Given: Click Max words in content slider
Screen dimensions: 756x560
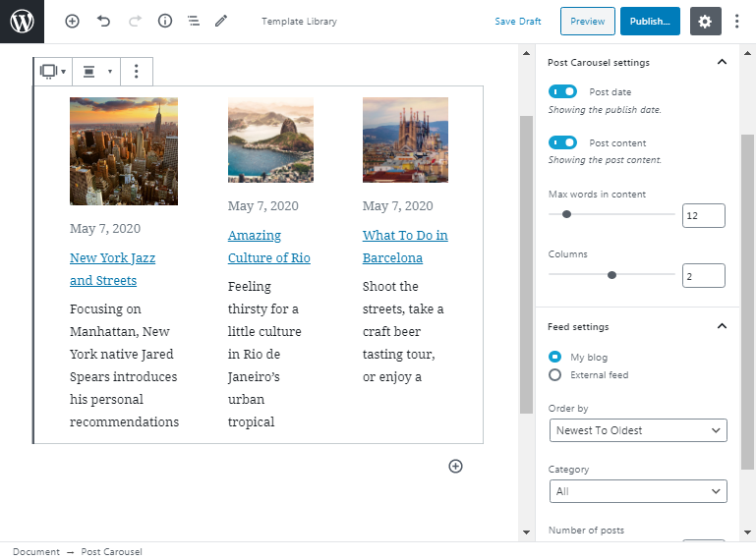Looking at the screenshot, I should pos(611,214).
